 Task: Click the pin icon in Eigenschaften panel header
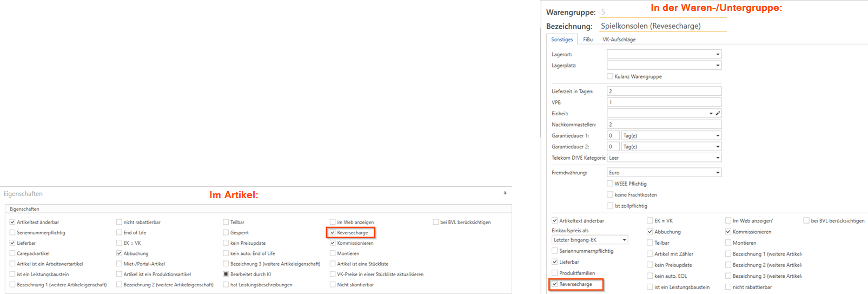coord(505,193)
